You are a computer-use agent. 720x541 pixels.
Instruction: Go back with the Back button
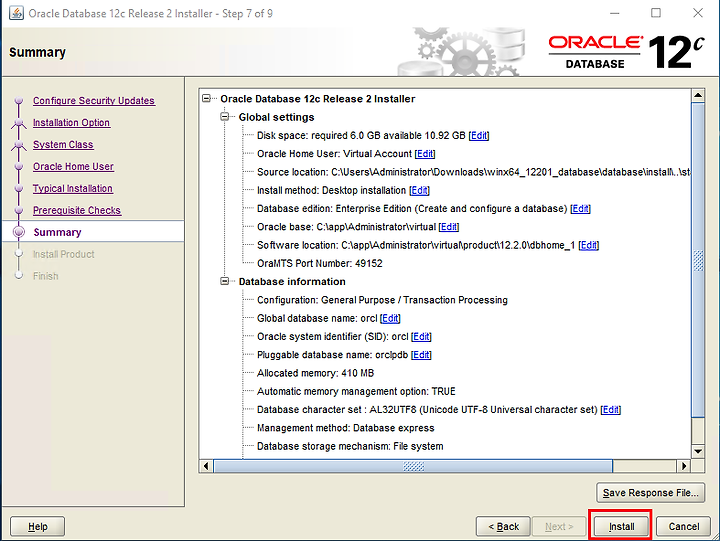click(x=503, y=526)
